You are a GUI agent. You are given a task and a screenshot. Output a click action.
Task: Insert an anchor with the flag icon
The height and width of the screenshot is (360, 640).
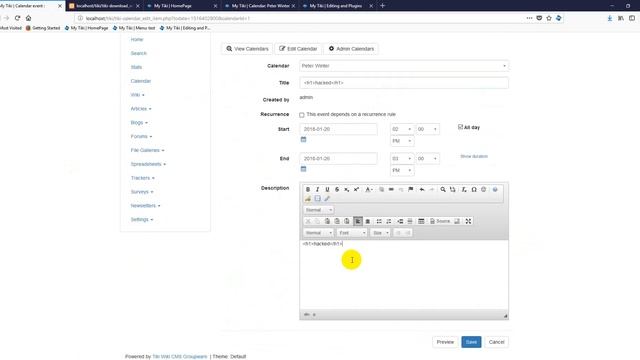tap(411, 189)
